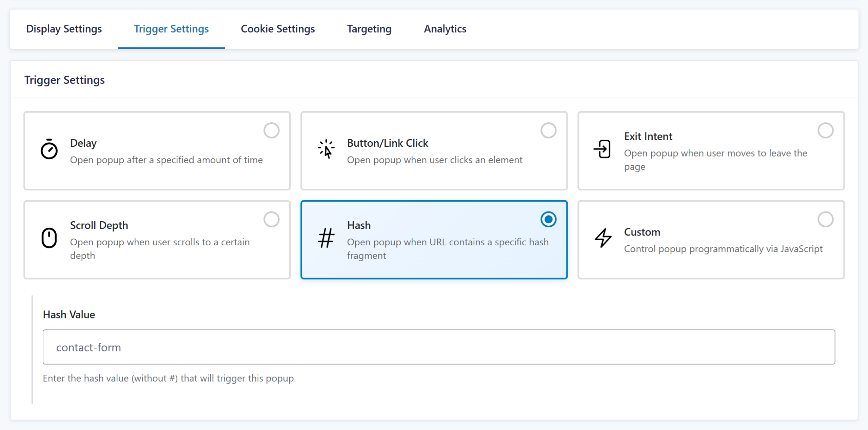Click the Scroll Depth mouse icon
868x430 pixels.
pyautogui.click(x=49, y=238)
